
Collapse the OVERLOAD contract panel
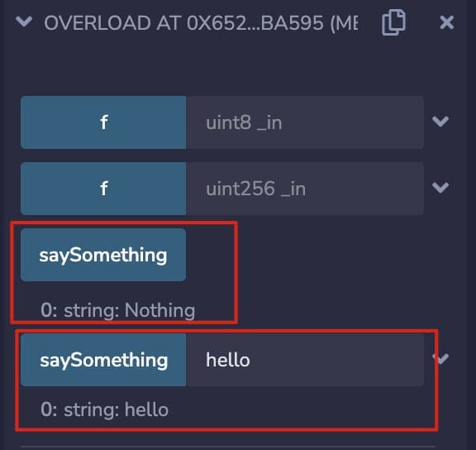[x=24, y=22]
